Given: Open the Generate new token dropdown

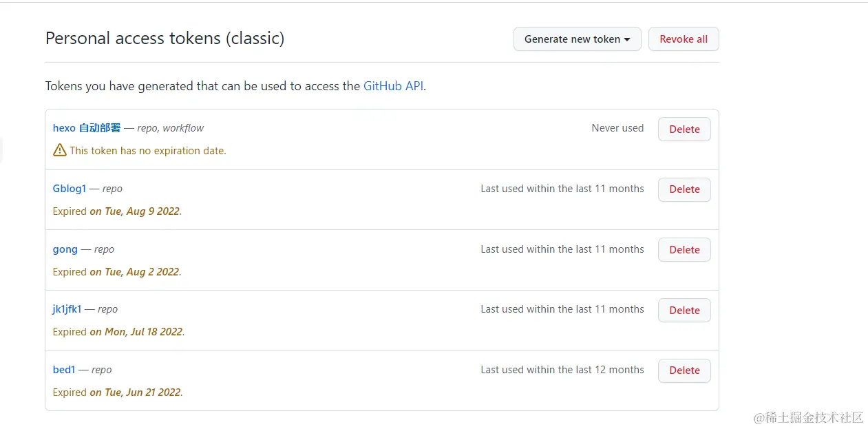Looking at the screenshot, I should point(577,39).
